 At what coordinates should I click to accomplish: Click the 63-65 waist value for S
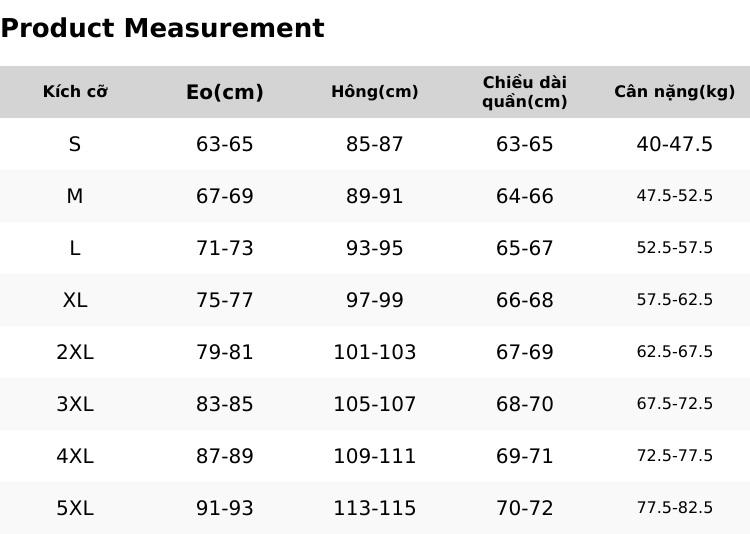(x=225, y=144)
